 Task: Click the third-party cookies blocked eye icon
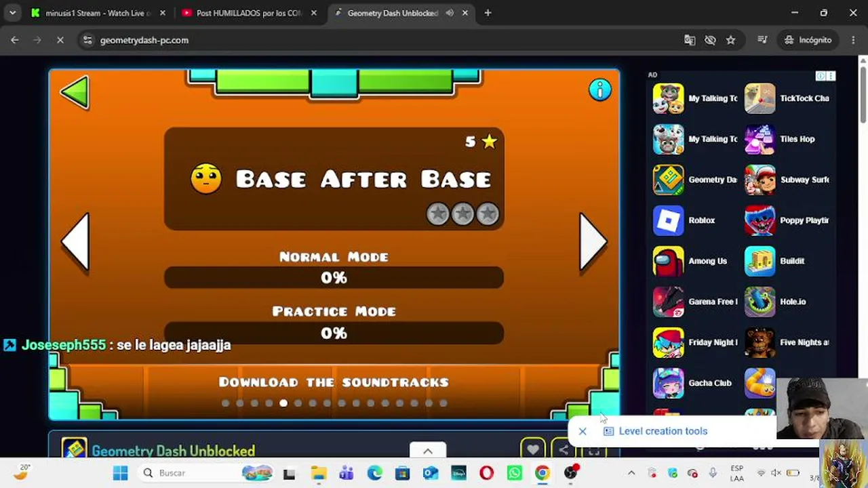(x=710, y=40)
